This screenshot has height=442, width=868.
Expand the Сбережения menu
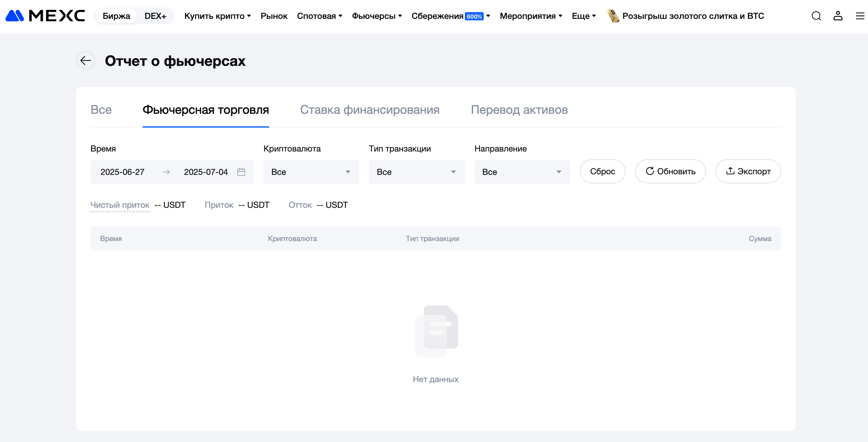(450, 16)
